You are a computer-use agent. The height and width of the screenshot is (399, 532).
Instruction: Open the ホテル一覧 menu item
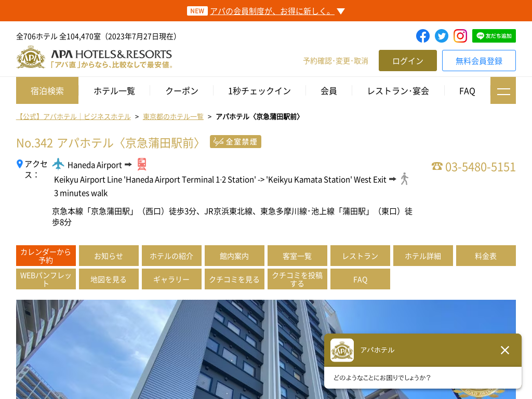coord(114,91)
